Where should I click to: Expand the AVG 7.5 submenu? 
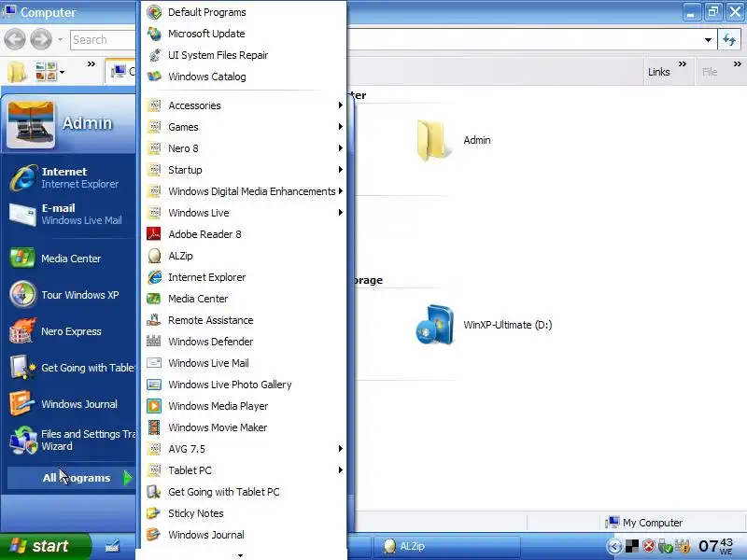click(244, 449)
